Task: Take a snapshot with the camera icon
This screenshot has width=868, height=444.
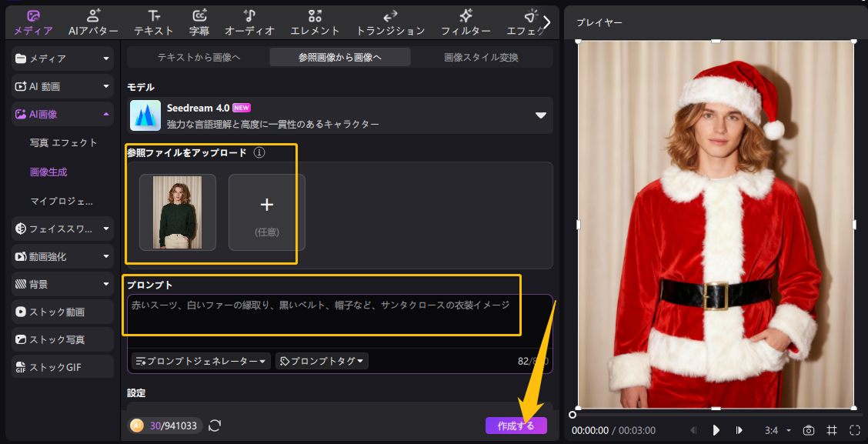Action: click(x=809, y=430)
